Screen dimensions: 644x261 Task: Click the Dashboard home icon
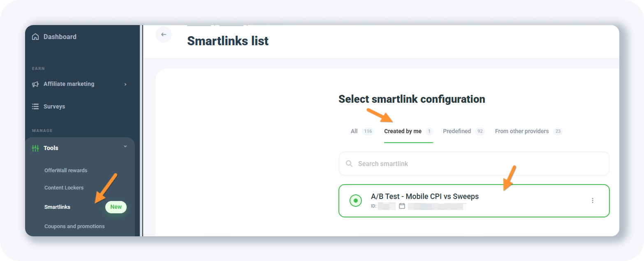coord(36,37)
